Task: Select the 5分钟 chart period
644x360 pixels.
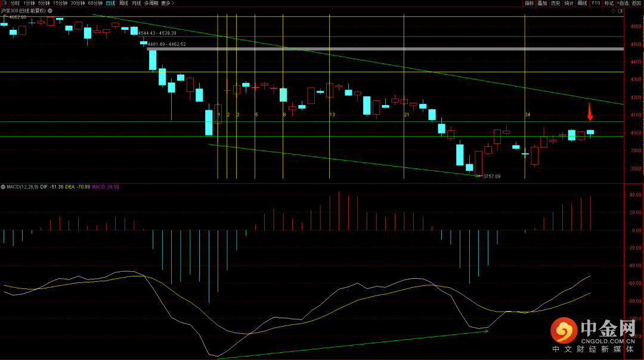Action: click(44, 3)
